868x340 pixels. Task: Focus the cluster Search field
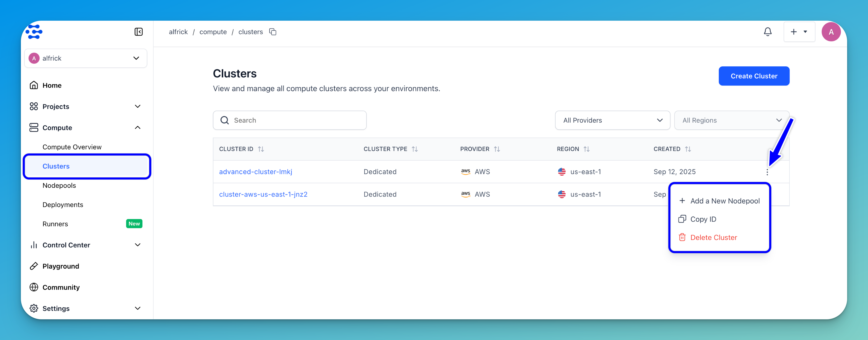(290, 120)
